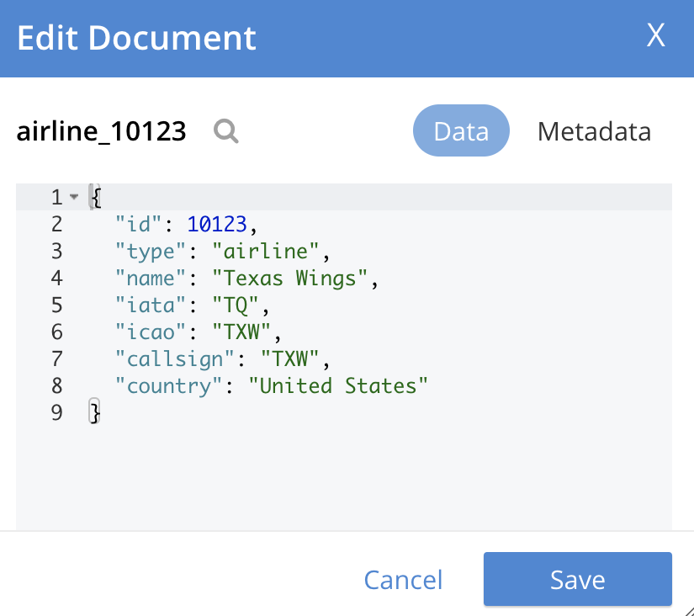694x616 pixels.
Task: Select the Data tab
Action: pos(461,131)
